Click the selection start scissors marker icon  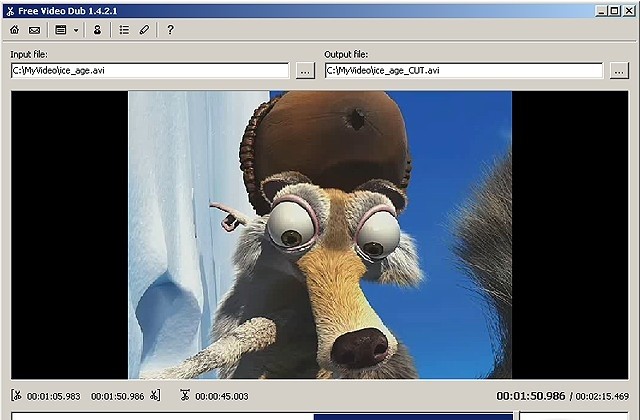pos(17,396)
